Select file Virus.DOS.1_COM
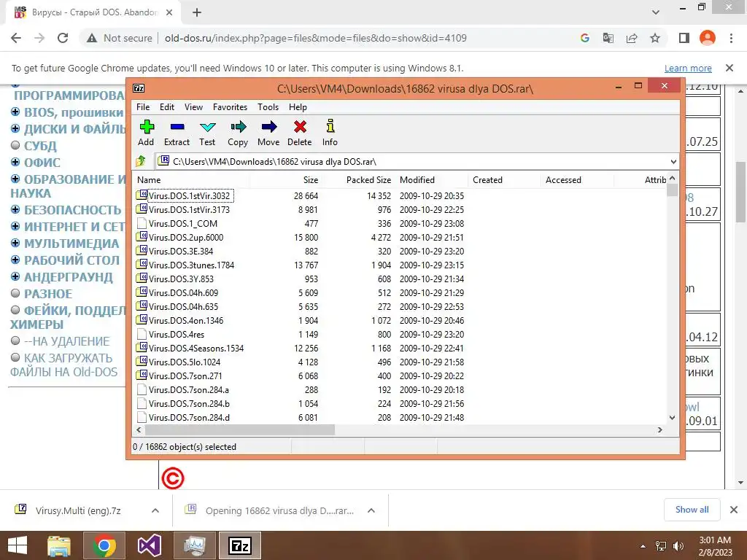Image resolution: width=747 pixels, height=560 pixels. 182,223
